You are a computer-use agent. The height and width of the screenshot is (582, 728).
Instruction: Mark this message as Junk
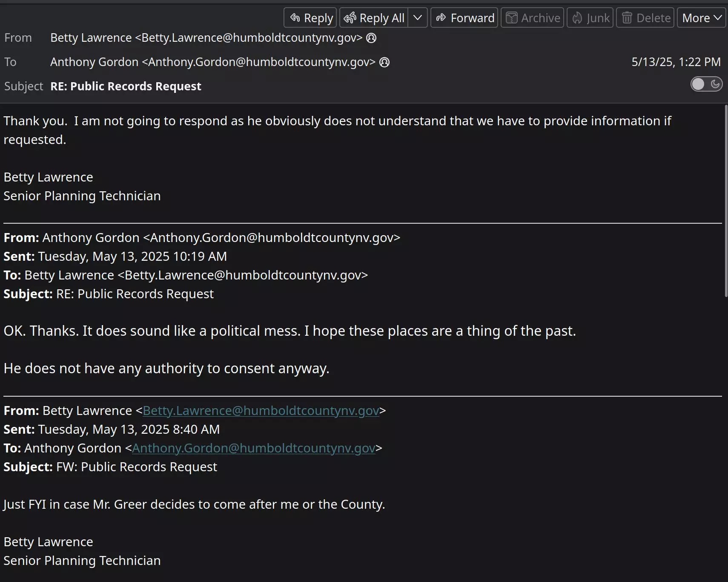click(x=590, y=18)
